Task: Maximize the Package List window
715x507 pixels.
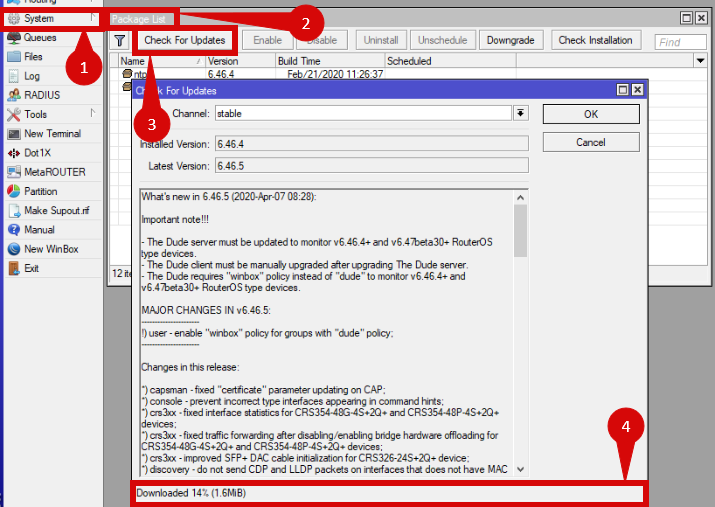Action: (686, 18)
